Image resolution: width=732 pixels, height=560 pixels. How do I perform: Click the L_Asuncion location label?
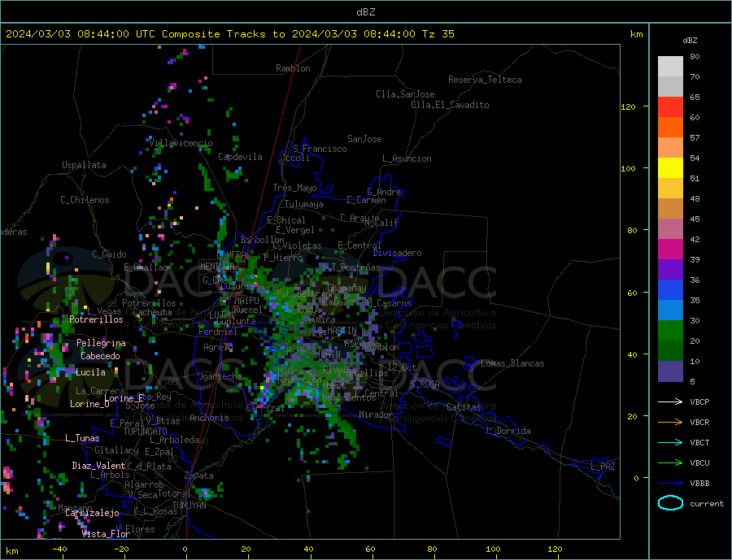[407, 158]
